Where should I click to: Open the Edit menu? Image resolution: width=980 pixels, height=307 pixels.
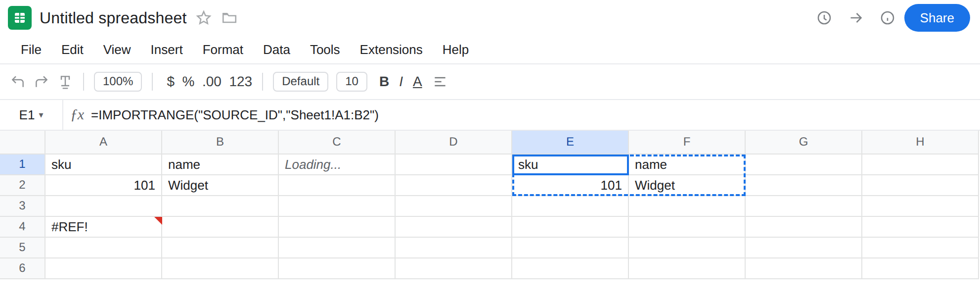pos(72,50)
